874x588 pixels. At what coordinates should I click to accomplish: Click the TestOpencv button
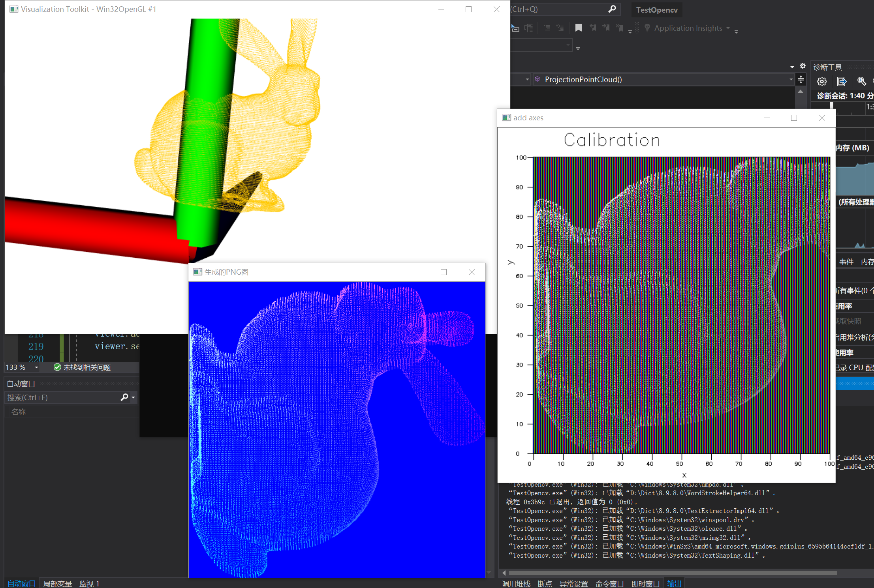656,10
